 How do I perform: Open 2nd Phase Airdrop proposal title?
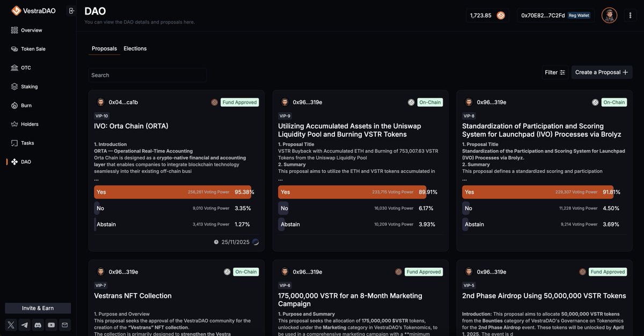(544, 296)
